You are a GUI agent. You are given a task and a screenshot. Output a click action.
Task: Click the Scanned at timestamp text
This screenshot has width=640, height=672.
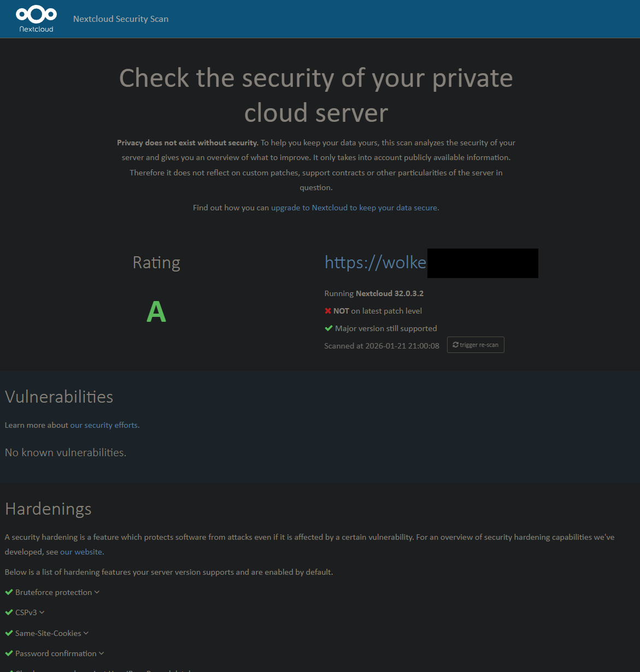381,346
